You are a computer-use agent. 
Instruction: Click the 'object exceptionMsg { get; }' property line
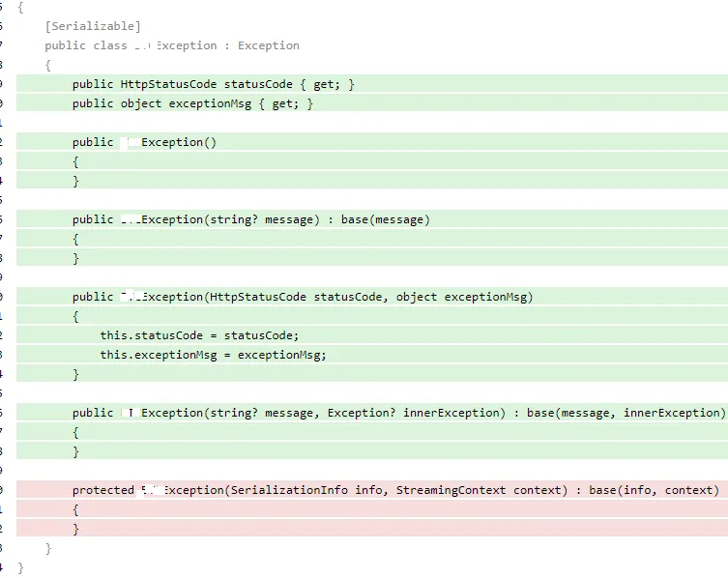192,103
